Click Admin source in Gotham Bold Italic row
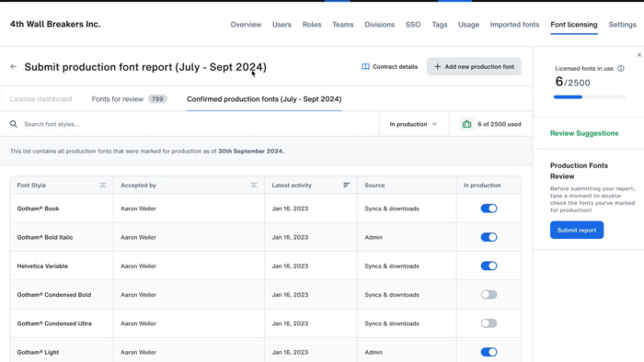This screenshot has width=644, height=362. click(374, 237)
